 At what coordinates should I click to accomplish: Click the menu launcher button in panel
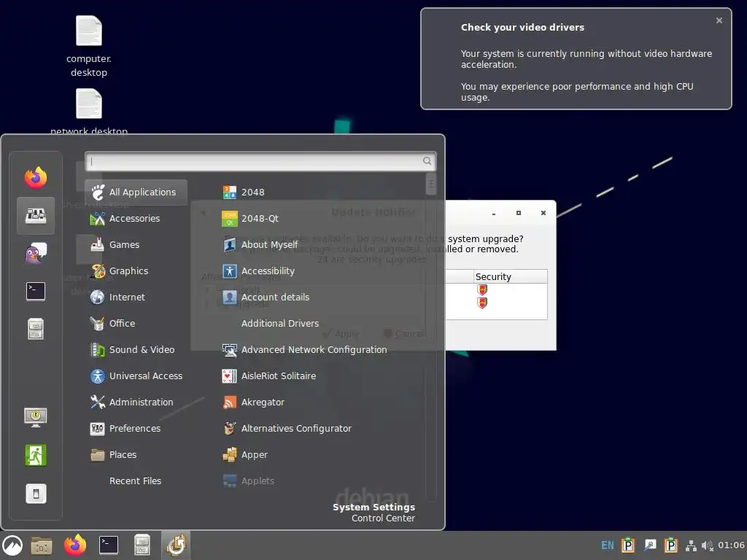(12, 545)
